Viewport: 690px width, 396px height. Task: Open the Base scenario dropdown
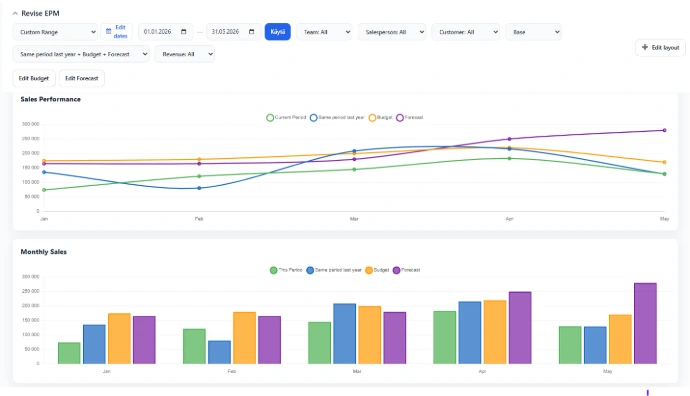[533, 32]
